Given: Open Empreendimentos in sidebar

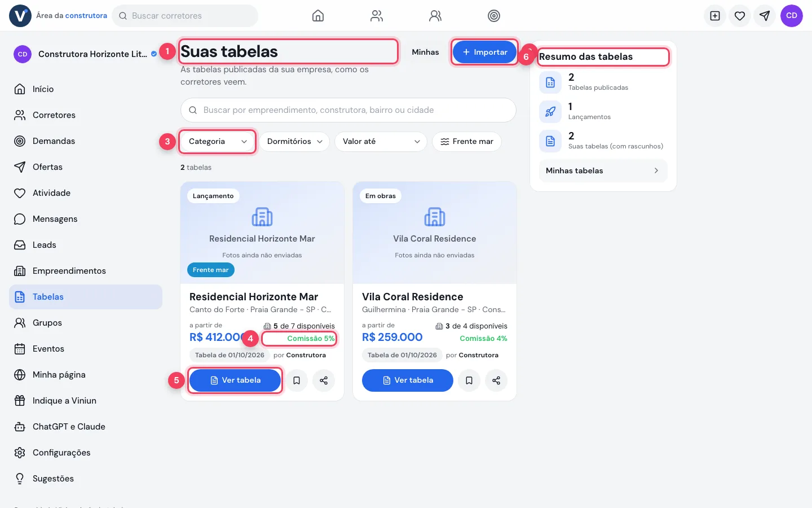Looking at the screenshot, I should coord(86,271).
